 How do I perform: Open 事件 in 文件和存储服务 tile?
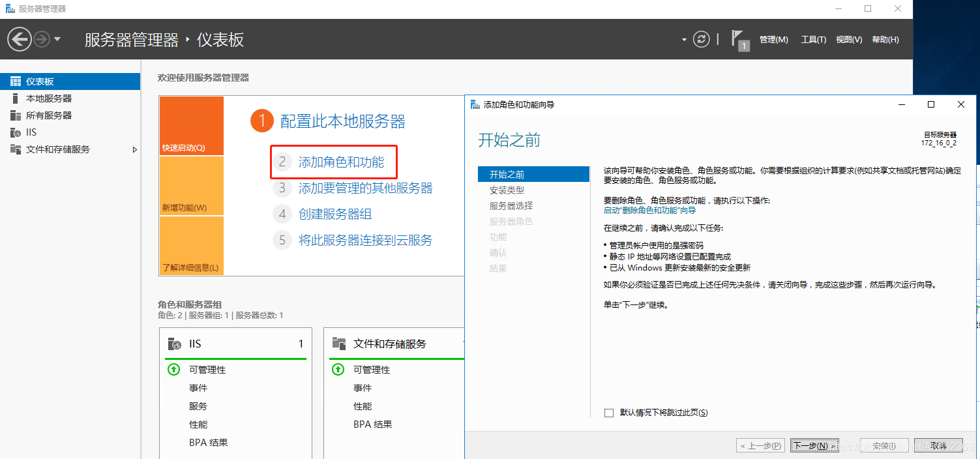pyautogui.click(x=363, y=388)
